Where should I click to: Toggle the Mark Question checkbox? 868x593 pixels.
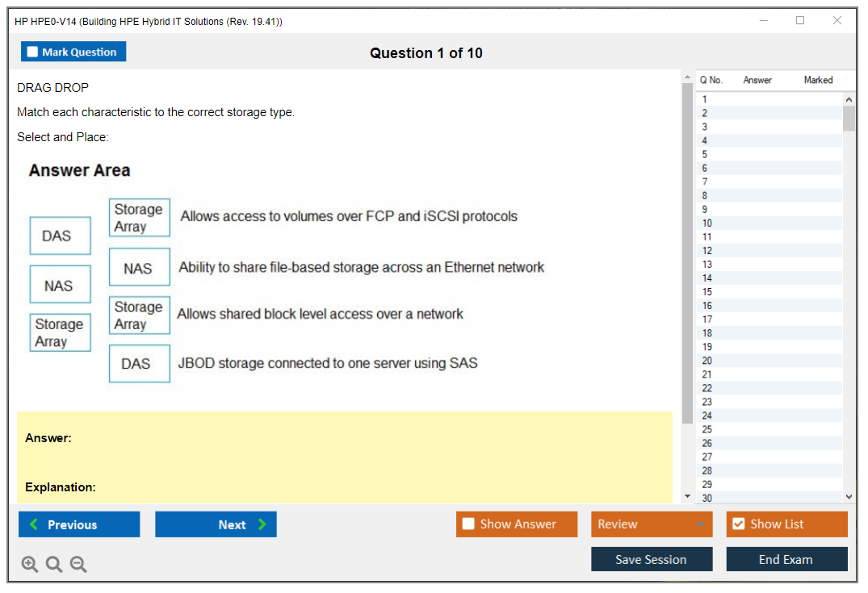pos(33,52)
